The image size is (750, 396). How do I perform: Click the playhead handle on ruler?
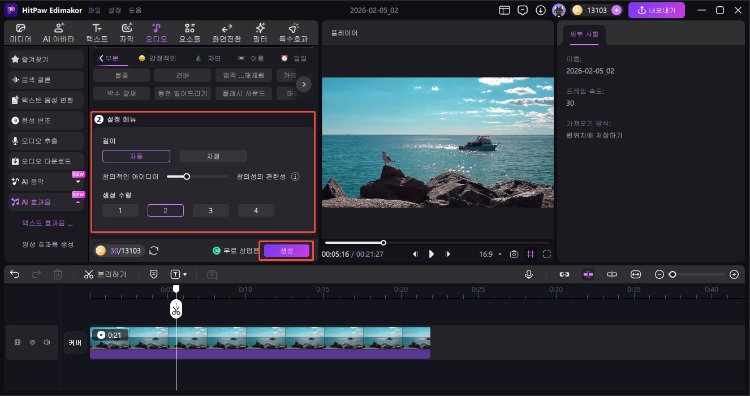click(x=176, y=289)
